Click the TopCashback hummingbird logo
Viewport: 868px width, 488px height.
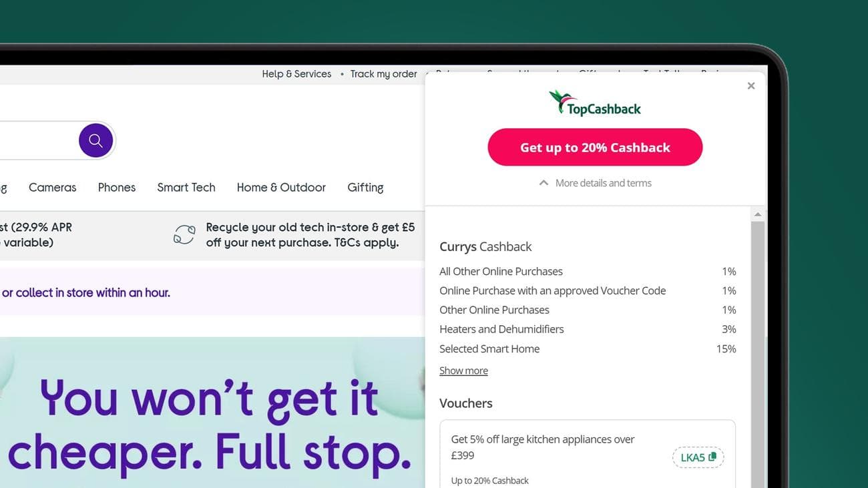point(595,103)
